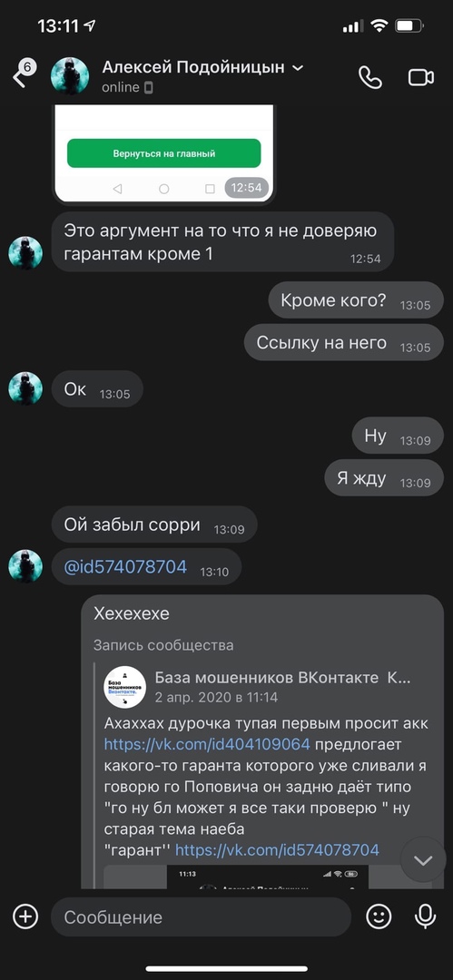Viewport: 453px width, 980px height.
Task: Tap the back arrow with unread badge
Action: click(24, 73)
